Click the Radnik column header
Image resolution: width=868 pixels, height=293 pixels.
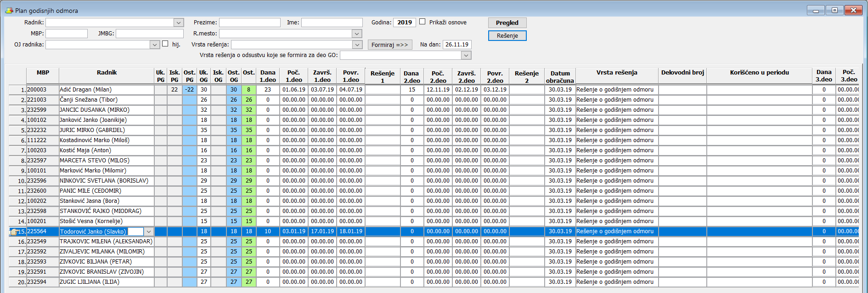pyautogui.click(x=107, y=73)
